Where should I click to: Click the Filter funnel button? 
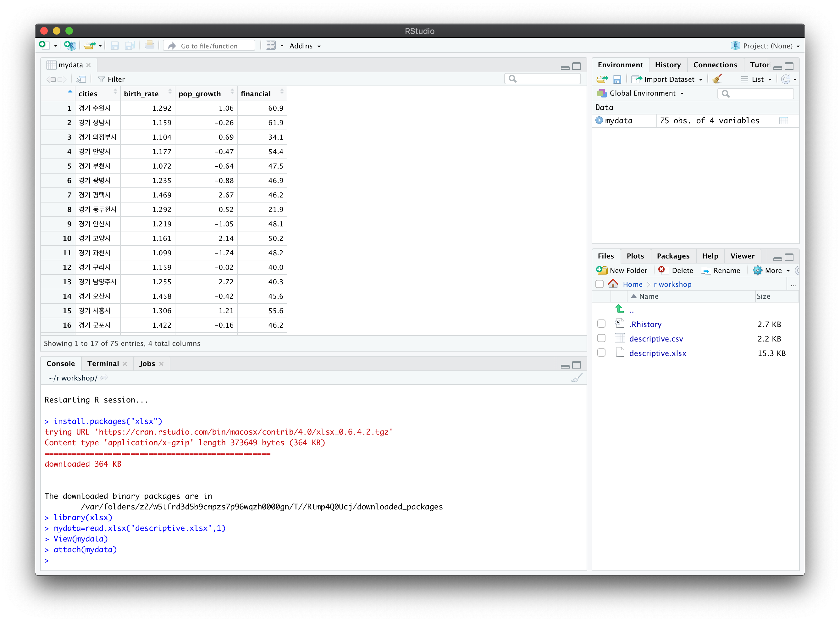click(111, 79)
